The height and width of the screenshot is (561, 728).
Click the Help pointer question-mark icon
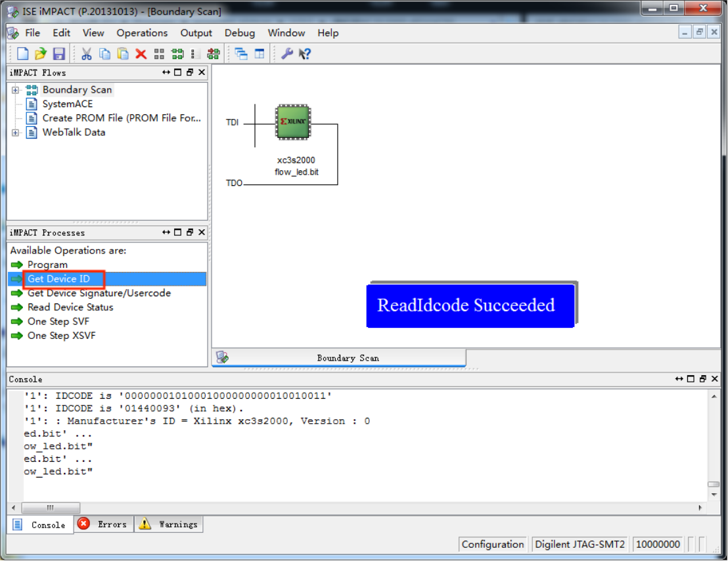tap(305, 54)
